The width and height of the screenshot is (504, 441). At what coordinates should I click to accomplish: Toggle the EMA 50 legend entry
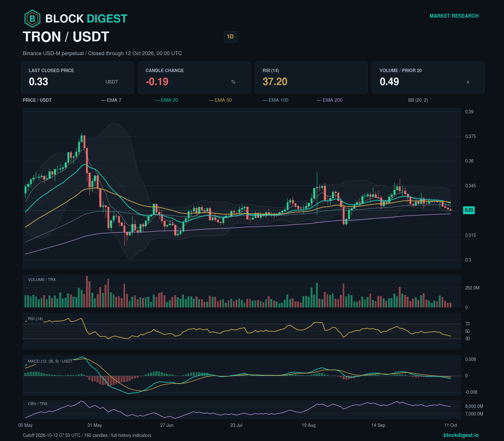pos(220,100)
